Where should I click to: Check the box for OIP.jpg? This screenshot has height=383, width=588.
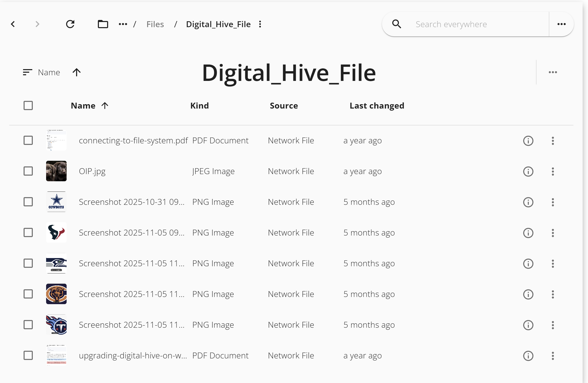(x=28, y=171)
